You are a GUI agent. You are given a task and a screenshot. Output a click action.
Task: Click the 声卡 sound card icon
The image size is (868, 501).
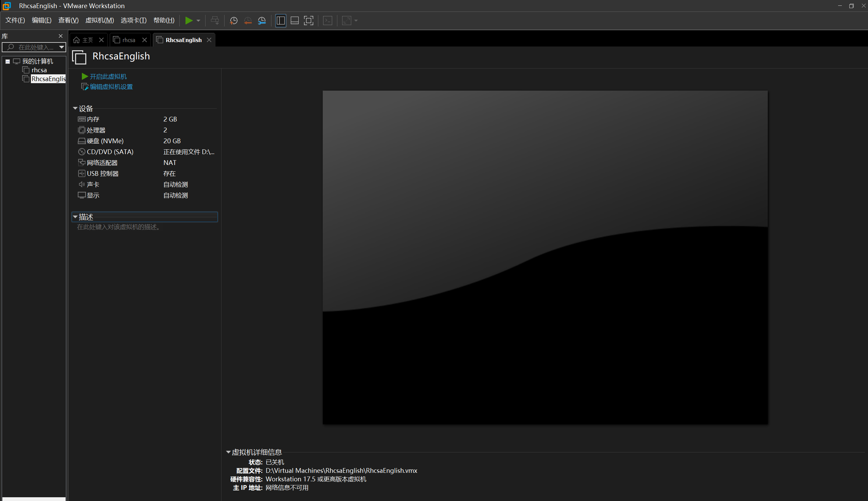point(82,184)
